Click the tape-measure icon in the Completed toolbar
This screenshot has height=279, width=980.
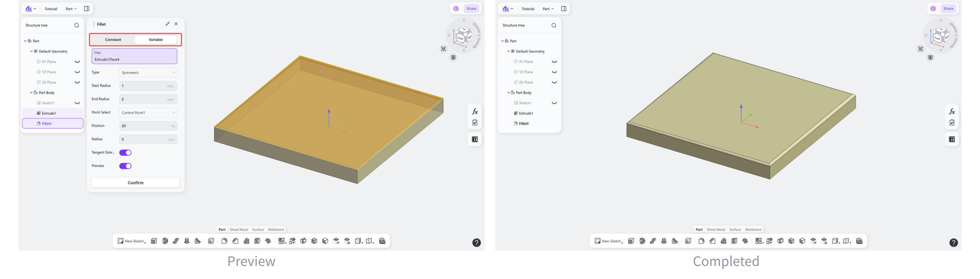[859, 241]
